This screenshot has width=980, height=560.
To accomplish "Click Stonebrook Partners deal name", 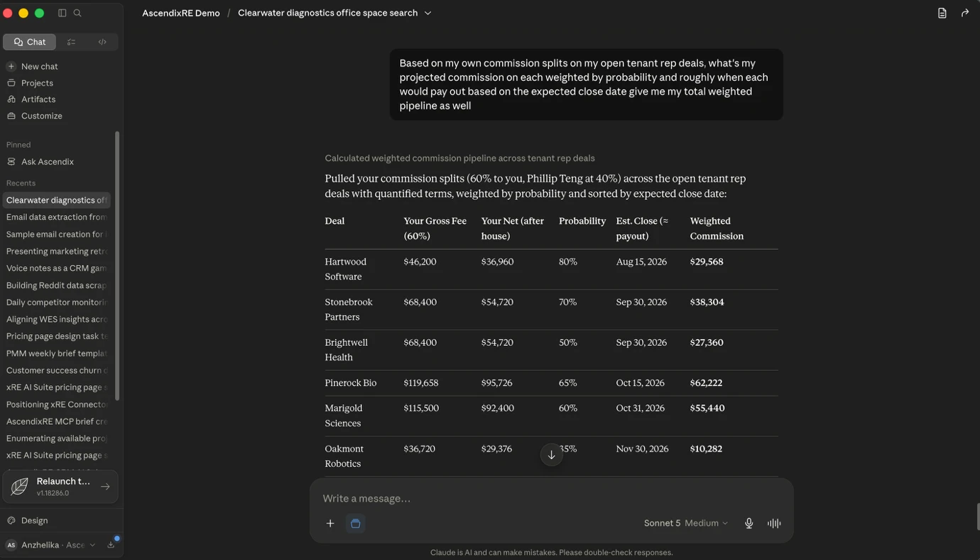I will [x=349, y=309].
